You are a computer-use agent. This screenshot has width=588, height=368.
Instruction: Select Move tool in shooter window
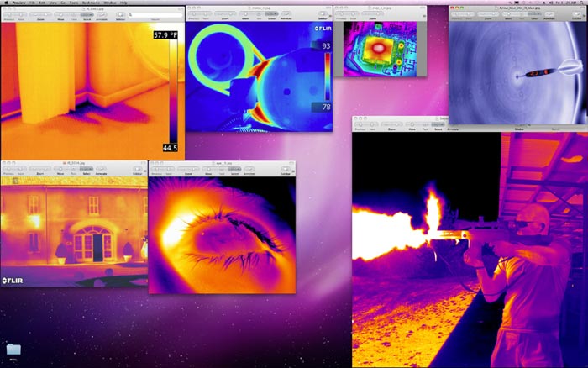412,124
